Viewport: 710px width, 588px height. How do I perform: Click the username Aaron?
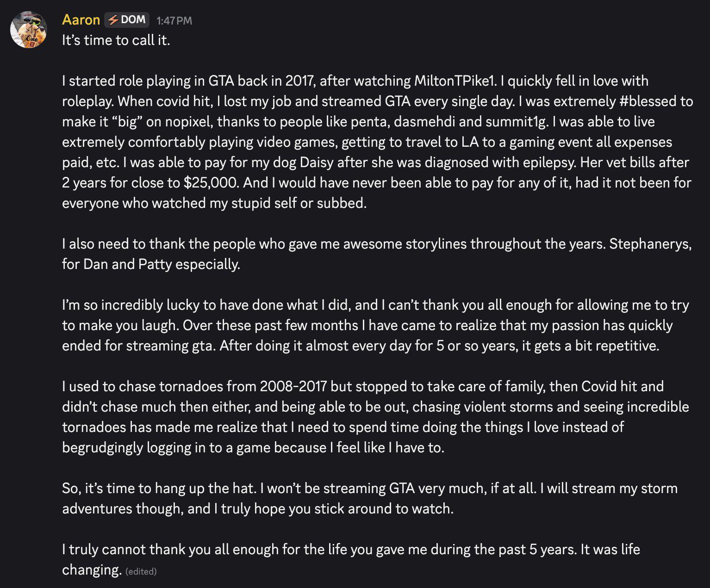81,20
